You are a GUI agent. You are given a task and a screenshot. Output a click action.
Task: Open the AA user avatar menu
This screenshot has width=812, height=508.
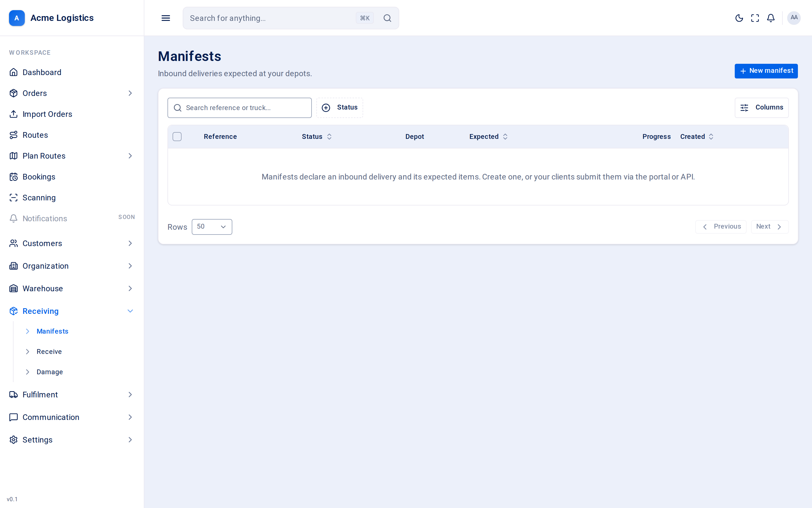point(794,18)
